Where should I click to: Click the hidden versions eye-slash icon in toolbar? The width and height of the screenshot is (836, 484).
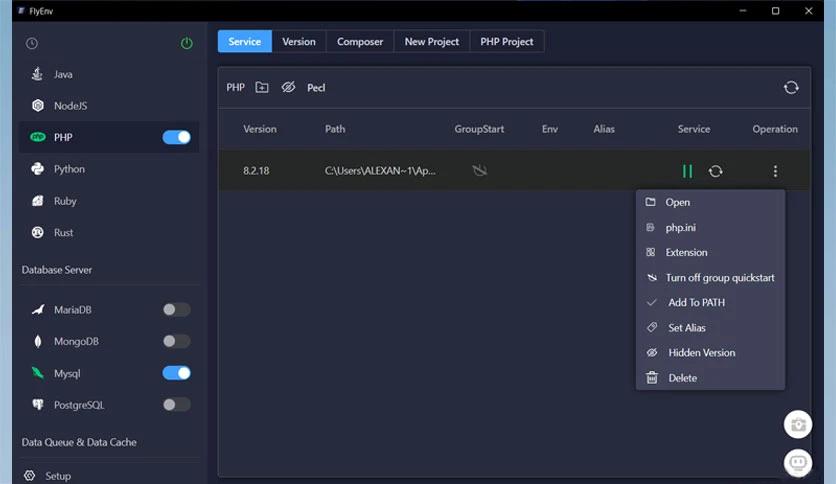288,87
